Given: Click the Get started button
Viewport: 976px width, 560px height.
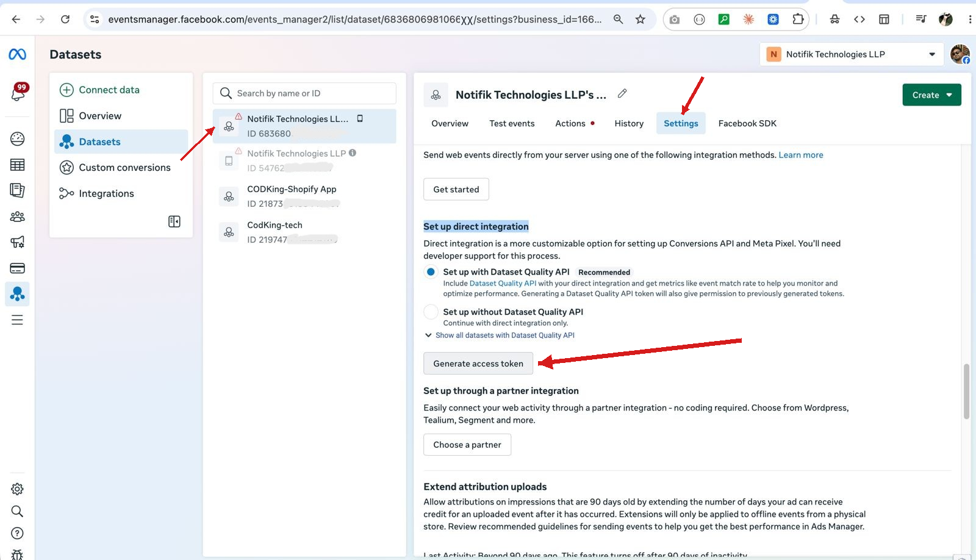Looking at the screenshot, I should point(456,190).
